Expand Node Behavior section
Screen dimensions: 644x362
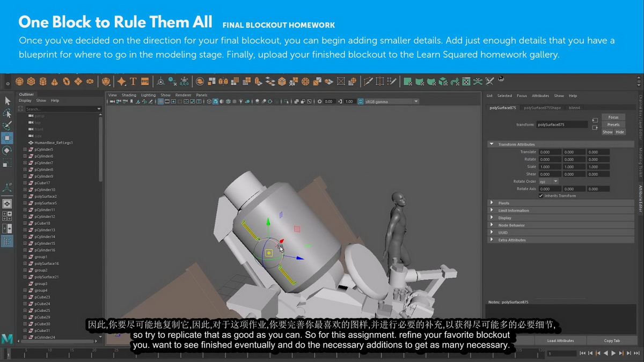492,225
